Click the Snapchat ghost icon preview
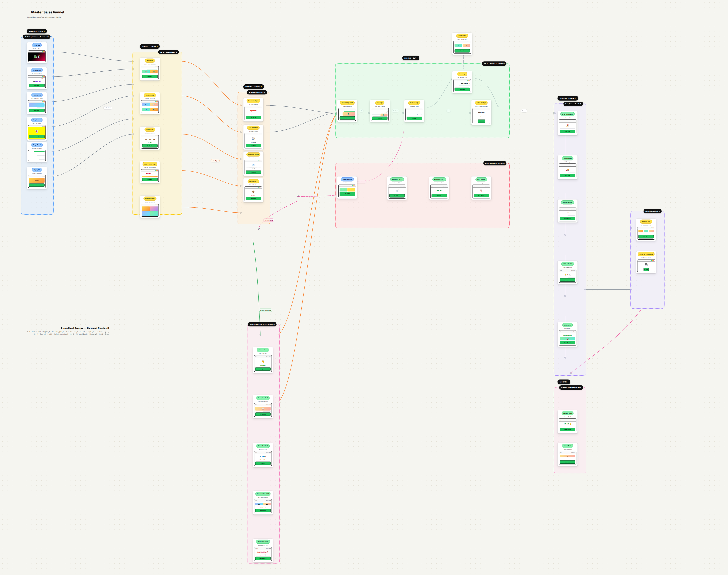This screenshot has width=728, height=575. (x=37, y=131)
